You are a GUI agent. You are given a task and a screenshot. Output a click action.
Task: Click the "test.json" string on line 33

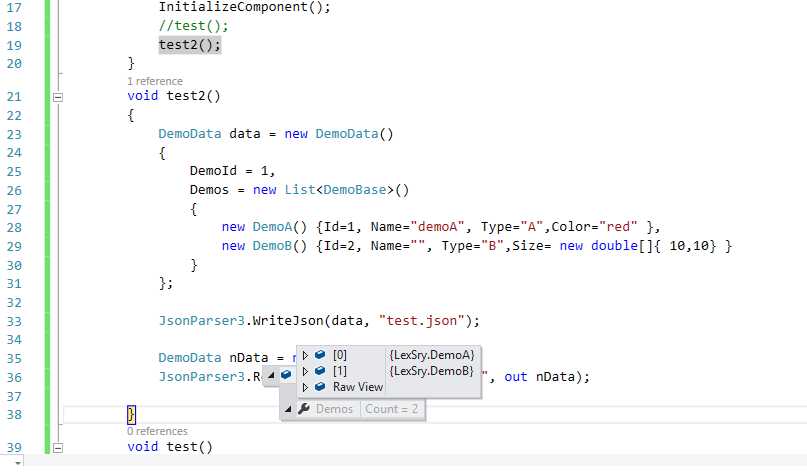[422, 321]
